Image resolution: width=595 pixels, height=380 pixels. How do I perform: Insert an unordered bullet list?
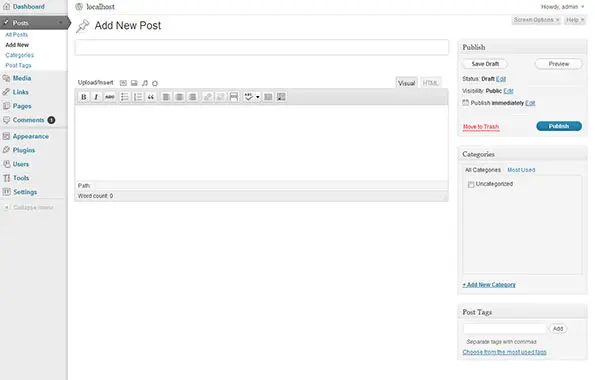[124, 97]
